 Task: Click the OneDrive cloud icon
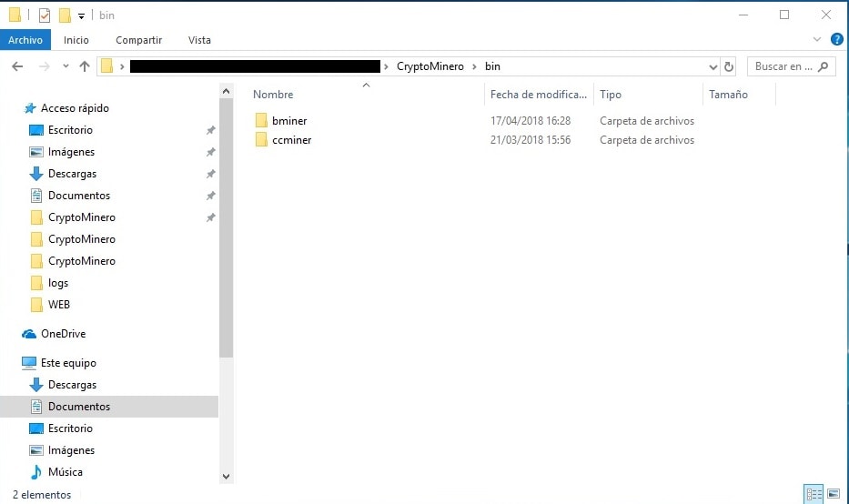click(29, 334)
